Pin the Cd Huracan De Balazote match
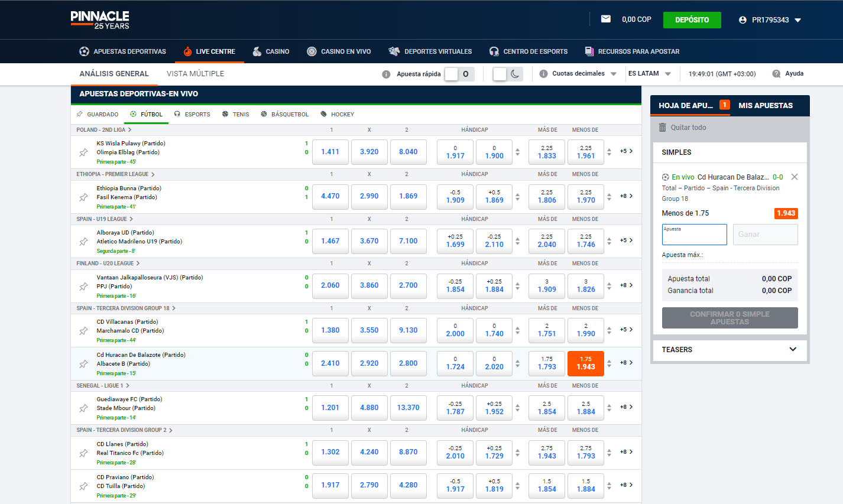The image size is (843, 504). [x=83, y=364]
